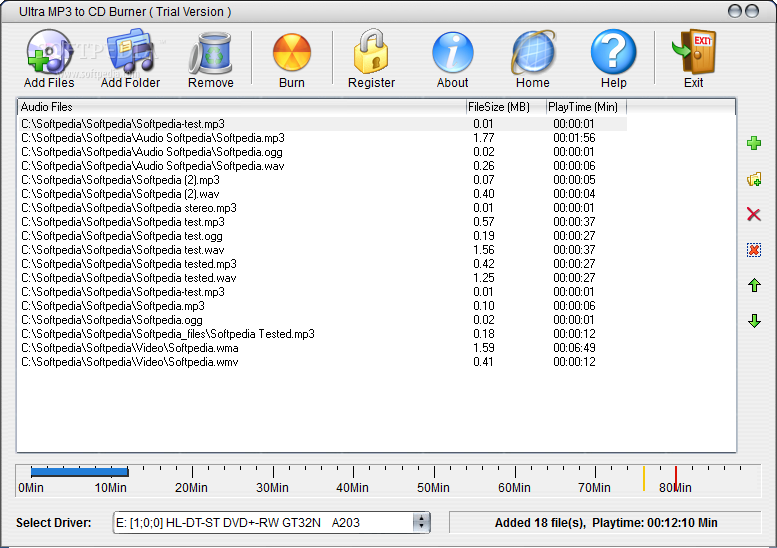Select the Softpedia test.ogg row
Screen dimensions: 777x548
[323, 236]
